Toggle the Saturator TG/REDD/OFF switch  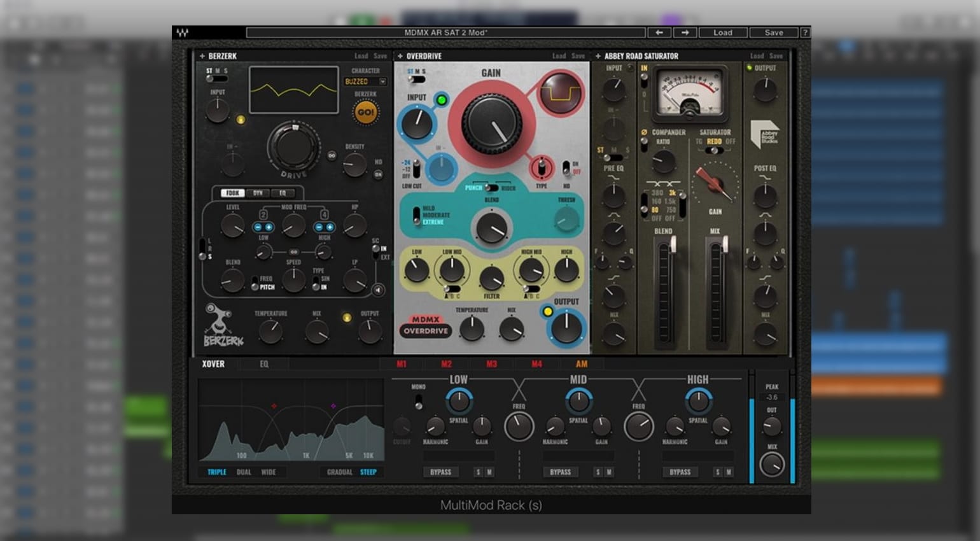tap(714, 150)
